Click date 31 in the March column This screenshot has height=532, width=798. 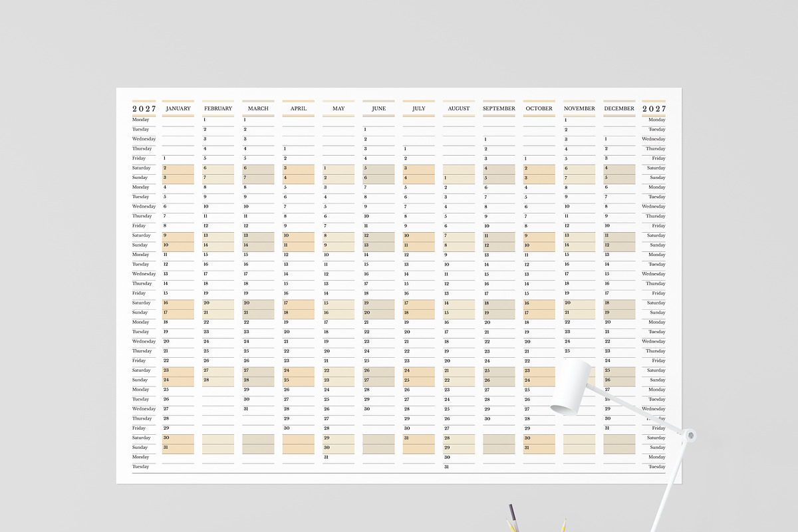pos(246,409)
